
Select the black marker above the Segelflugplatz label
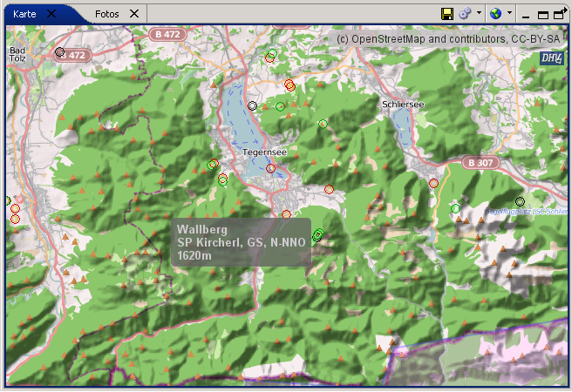coord(520,201)
